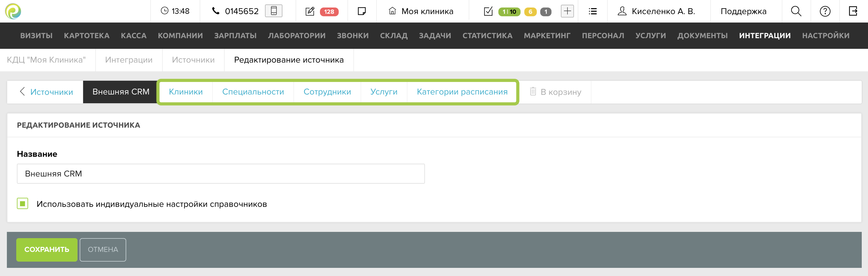Switch to the Клиники tab
This screenshot has width=868, height=276.
(186, 92)
